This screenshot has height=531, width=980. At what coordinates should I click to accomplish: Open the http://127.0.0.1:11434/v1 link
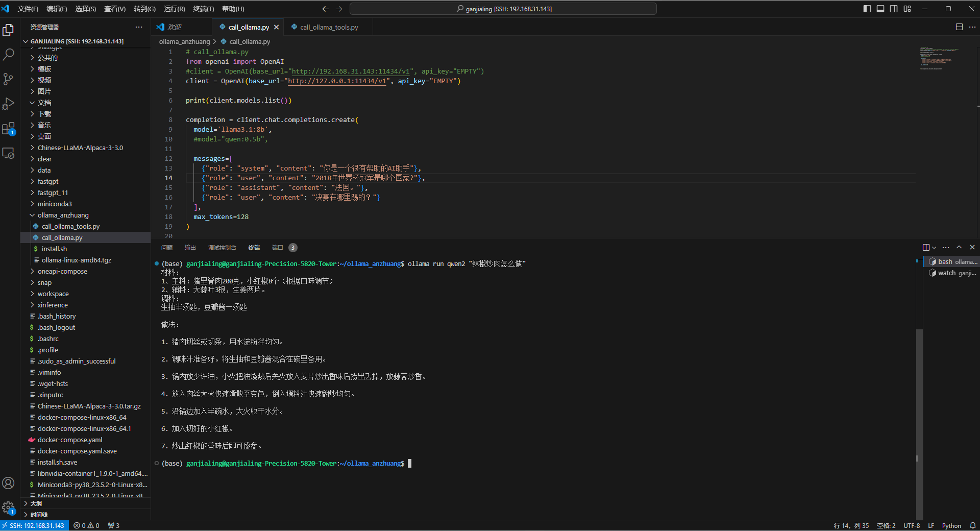coord(337,81)
